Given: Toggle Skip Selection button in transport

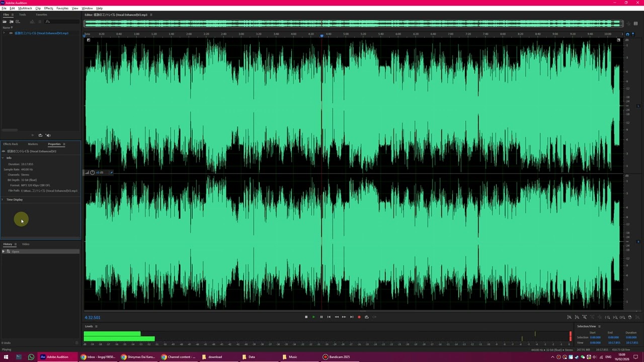Looking at the screenshot, I should 374,317.
